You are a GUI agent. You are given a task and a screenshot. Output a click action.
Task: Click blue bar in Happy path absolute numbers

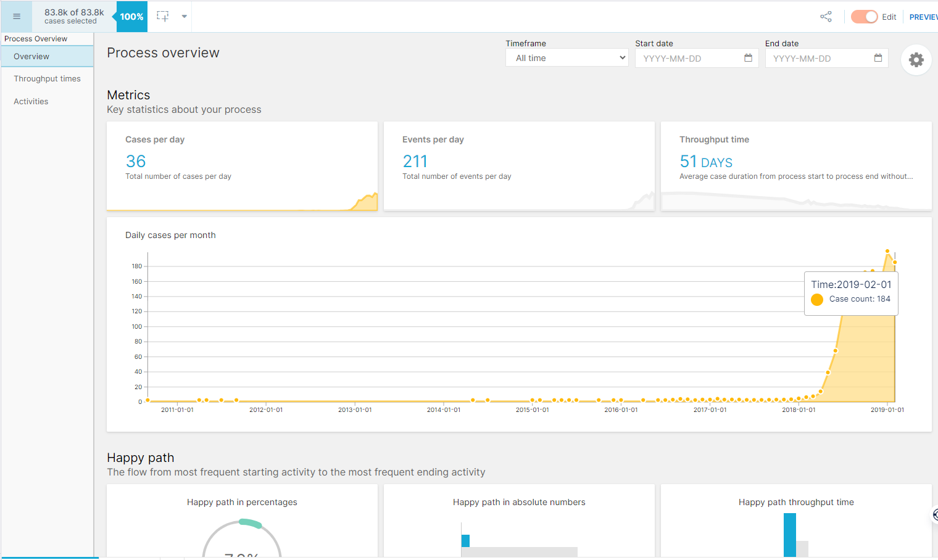tap(465, 540)
